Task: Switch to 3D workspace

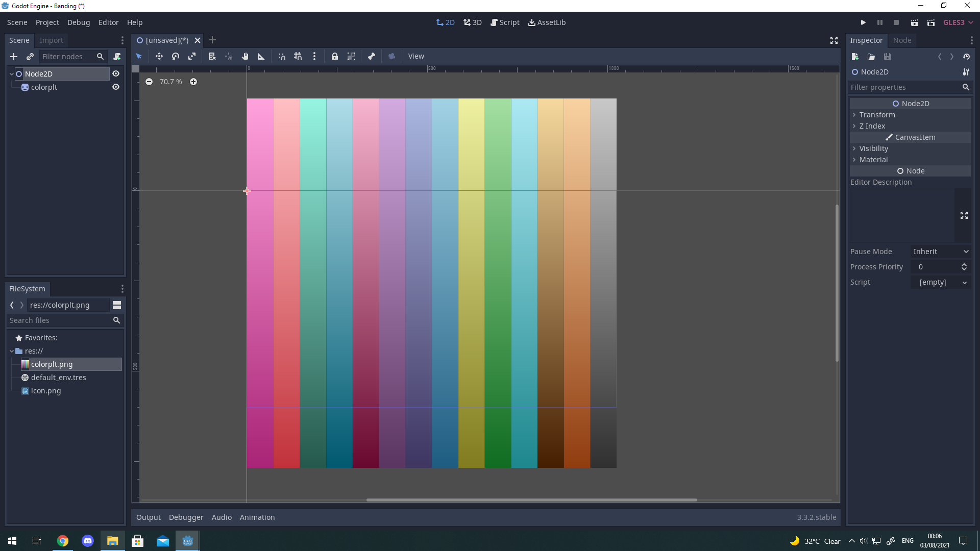Action: [473, 22]
